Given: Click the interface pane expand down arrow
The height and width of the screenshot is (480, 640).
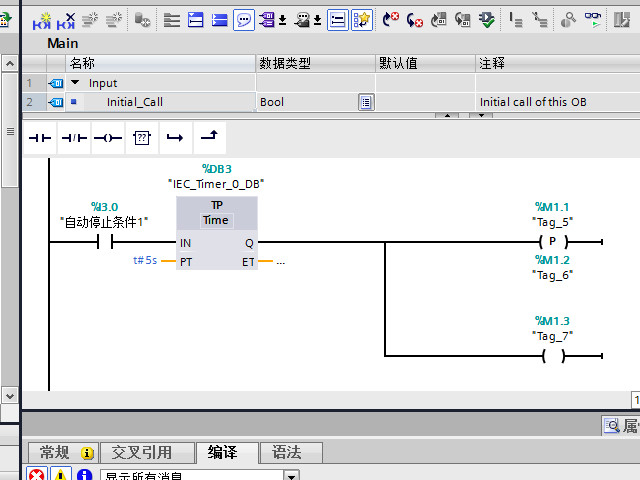Looking at the screenshot, I should (482, 116).
